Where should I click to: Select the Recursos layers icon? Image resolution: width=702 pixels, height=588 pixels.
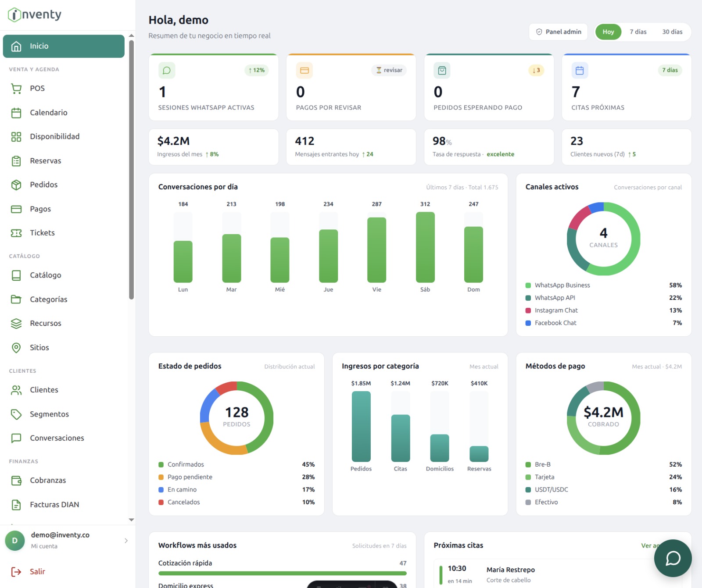click(x=16, y=324)
